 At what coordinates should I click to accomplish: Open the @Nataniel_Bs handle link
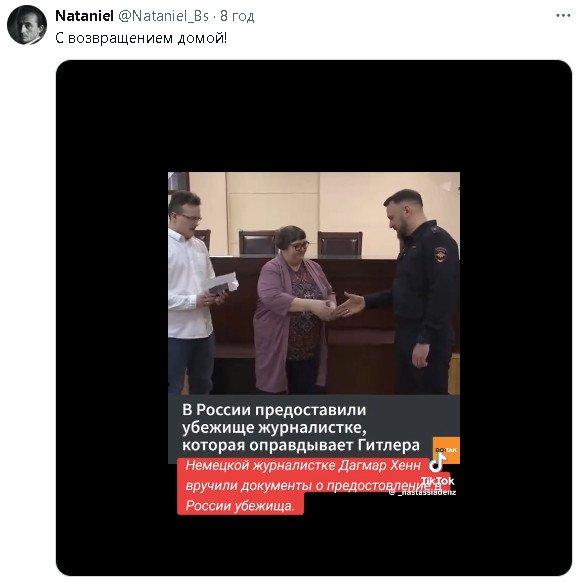click(x=163, y=16)
